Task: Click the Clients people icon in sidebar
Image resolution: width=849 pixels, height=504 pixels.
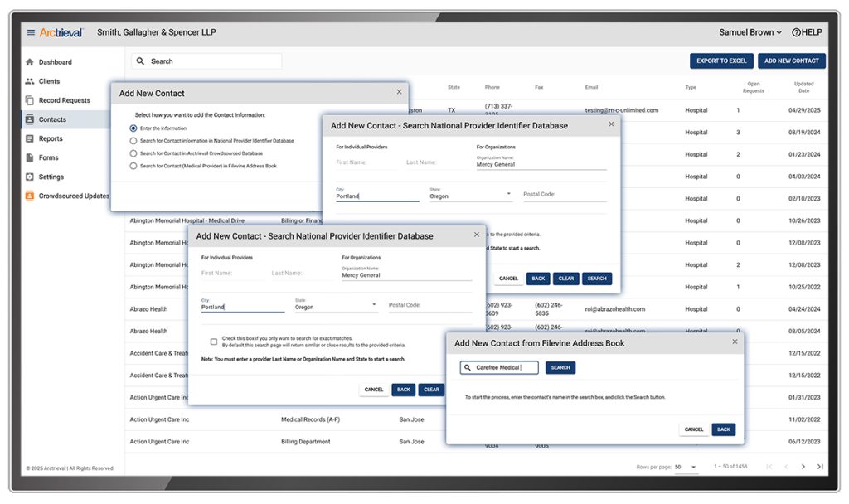Action: point(30,81)
